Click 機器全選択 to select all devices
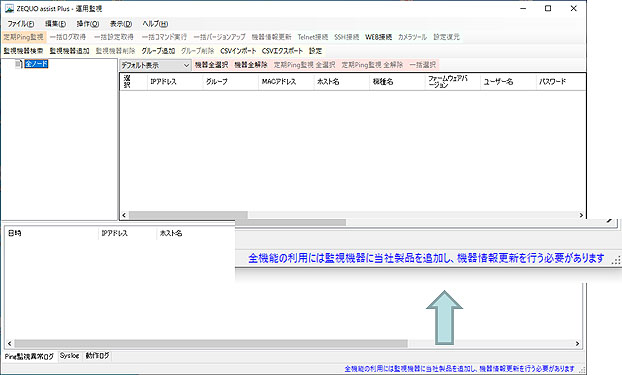This screenshot has width=622, height=375. [x=211, y=65]
